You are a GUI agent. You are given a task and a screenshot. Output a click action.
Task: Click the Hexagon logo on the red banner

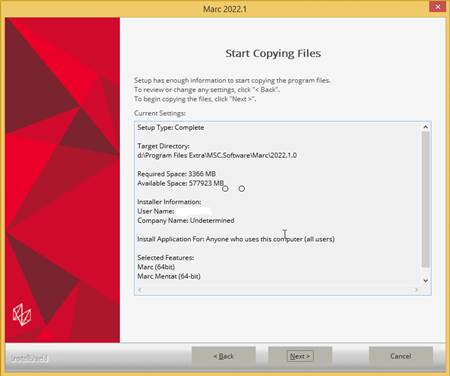pyautogui.click(x=22, y=315)
